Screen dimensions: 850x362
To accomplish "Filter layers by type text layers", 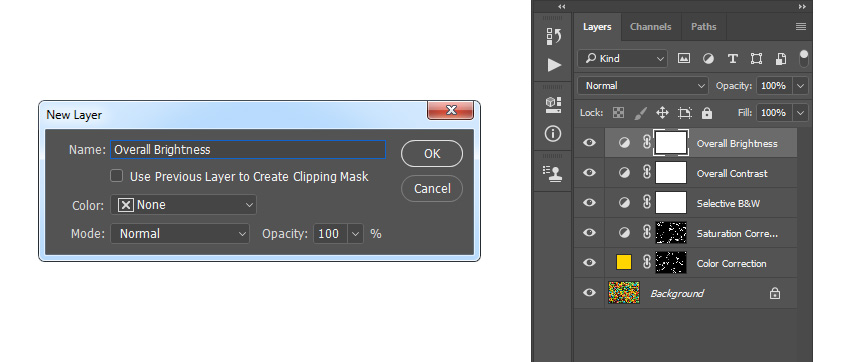I will (732, 59).
